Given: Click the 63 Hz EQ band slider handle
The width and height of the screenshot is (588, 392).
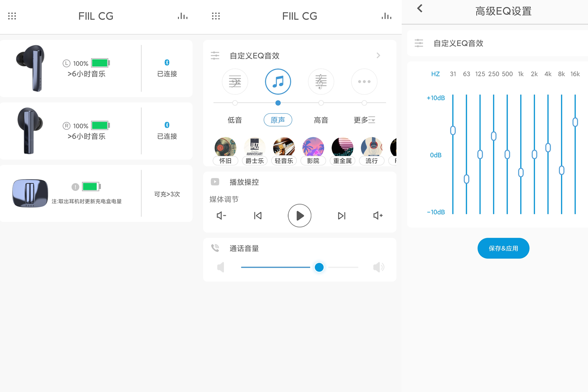Looking at the screenshot, I should [x=466, y=179].
